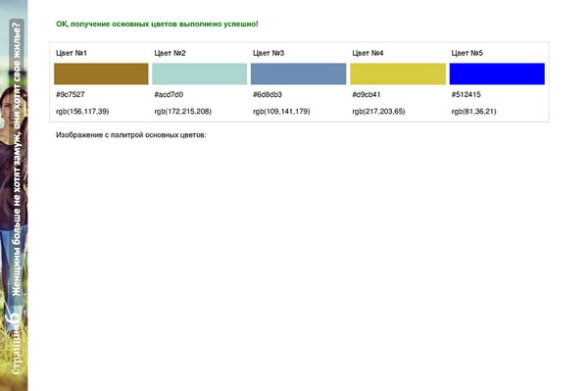Open the source image thumbnail strip

(14, 195)
